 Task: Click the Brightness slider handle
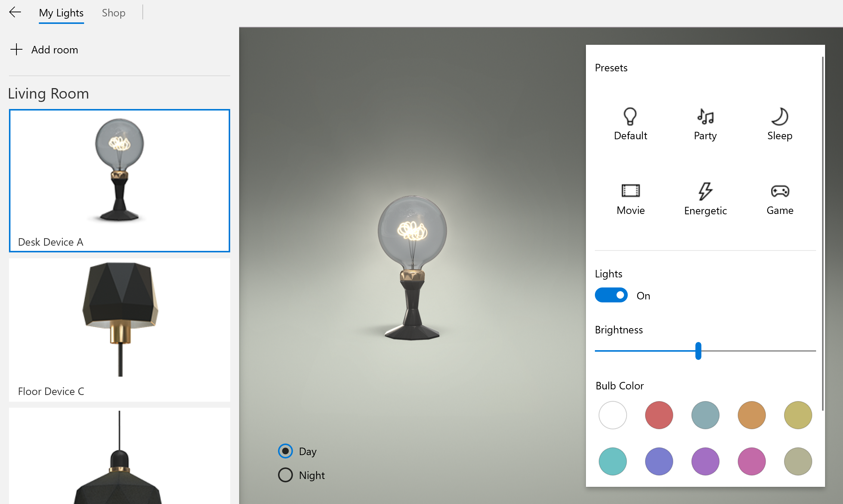pyautogui.click(x=698, y=351)
